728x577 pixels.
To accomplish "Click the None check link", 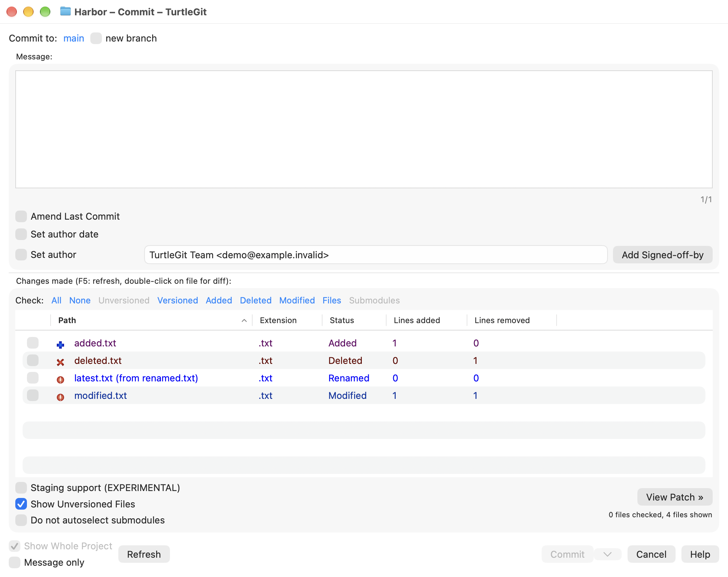I will pyautogui.click(x=80, y=301).
